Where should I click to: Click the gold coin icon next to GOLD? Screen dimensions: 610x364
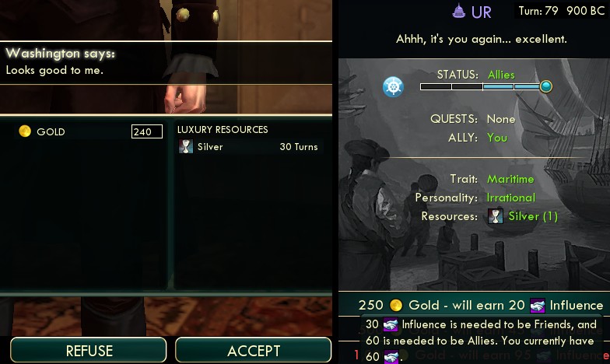point(25,131)
